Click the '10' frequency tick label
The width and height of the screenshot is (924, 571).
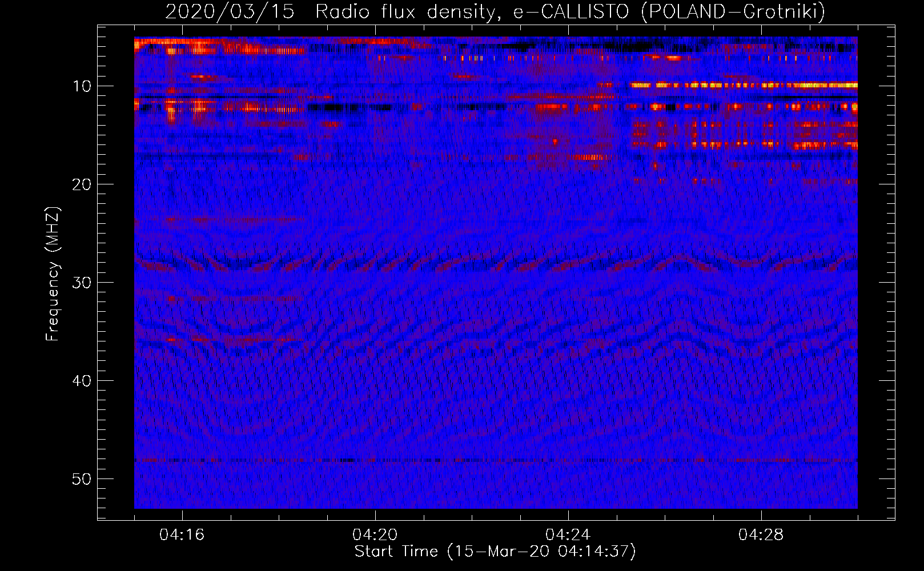point(82,86)
